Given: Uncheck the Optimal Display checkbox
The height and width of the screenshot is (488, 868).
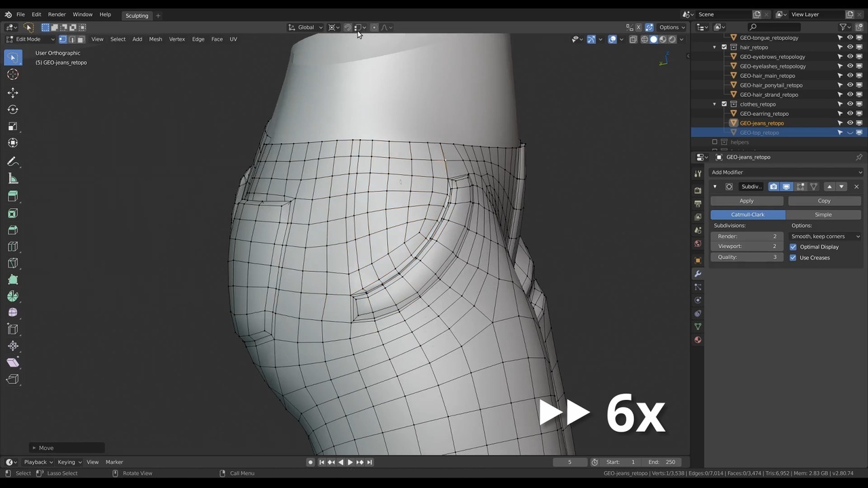Looking at the screenshot, I should coord(793,247).
